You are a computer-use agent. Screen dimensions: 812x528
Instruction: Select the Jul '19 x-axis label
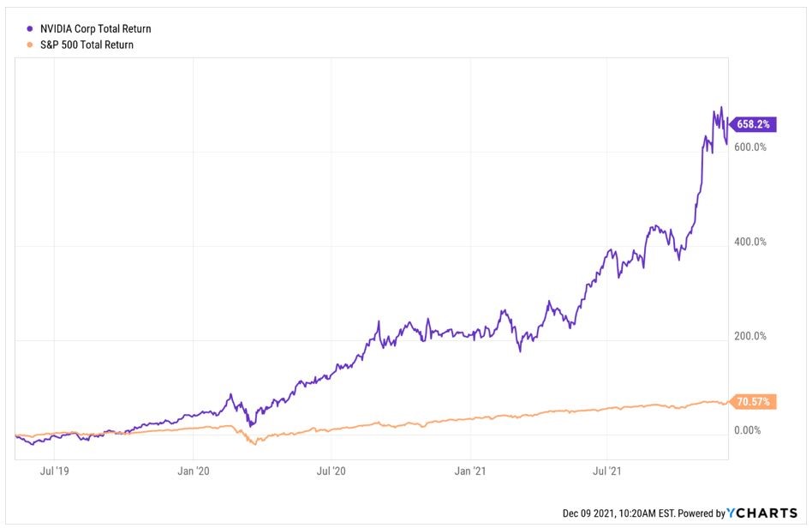coord(54,471)
